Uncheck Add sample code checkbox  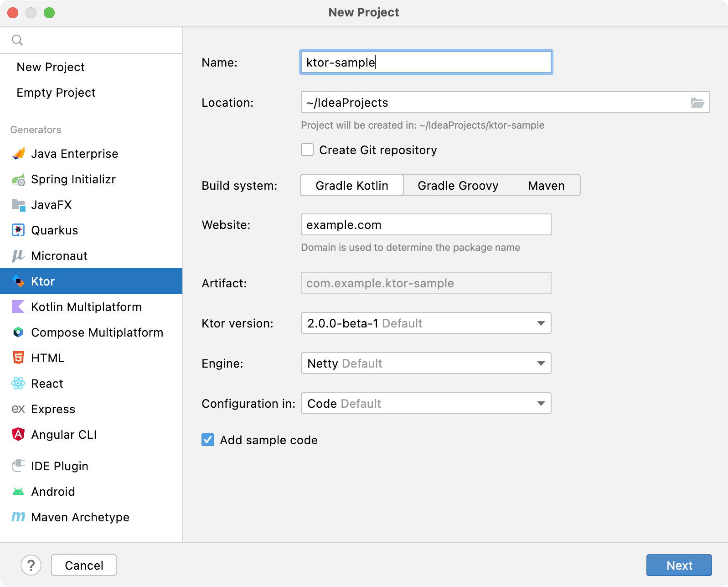208,440
